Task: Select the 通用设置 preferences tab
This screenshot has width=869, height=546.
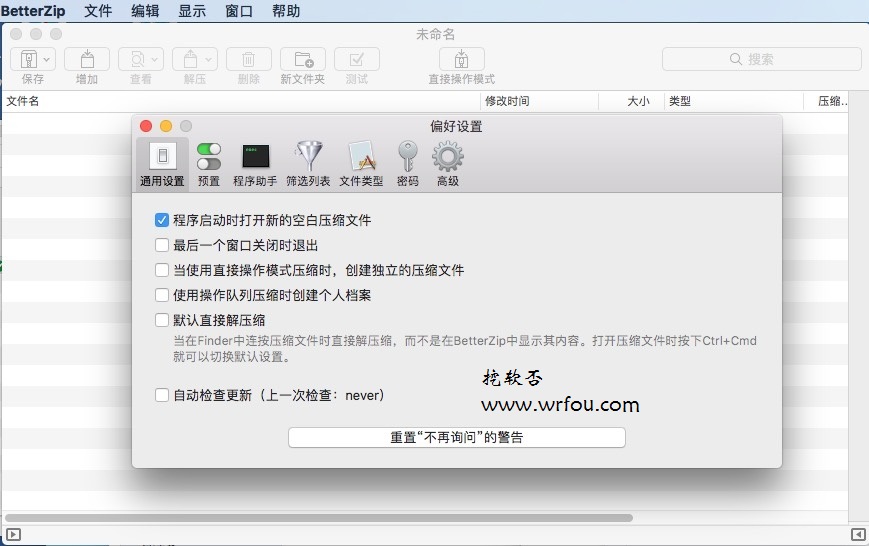Action: pyautogui.click(x=162, y=165)
